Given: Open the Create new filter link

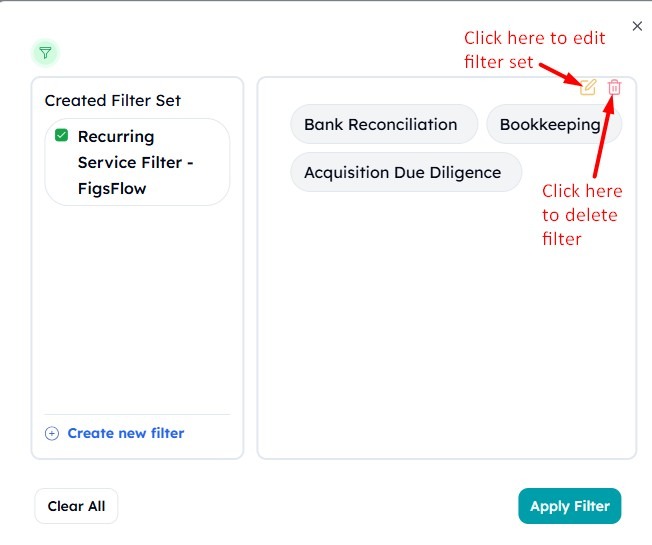Looking at the screenshot, I should click(x=126, y=433).
